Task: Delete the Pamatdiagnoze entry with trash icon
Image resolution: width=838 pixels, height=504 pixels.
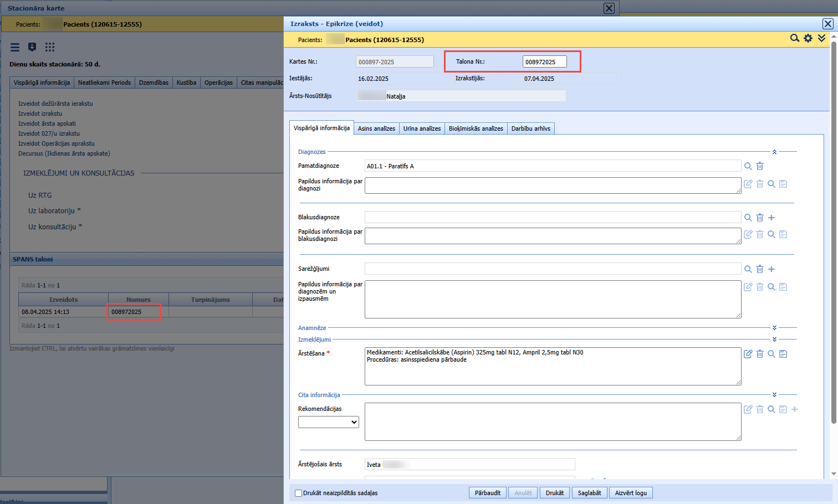Action: coord(760,166)
